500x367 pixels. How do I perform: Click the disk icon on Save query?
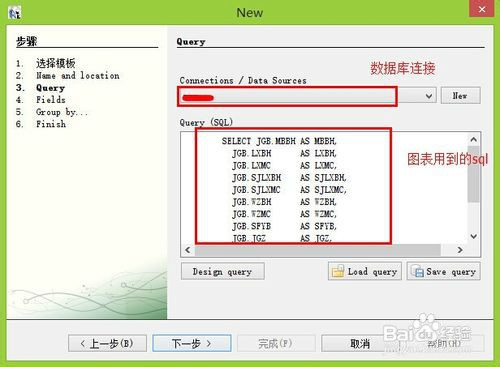(417, 271)
